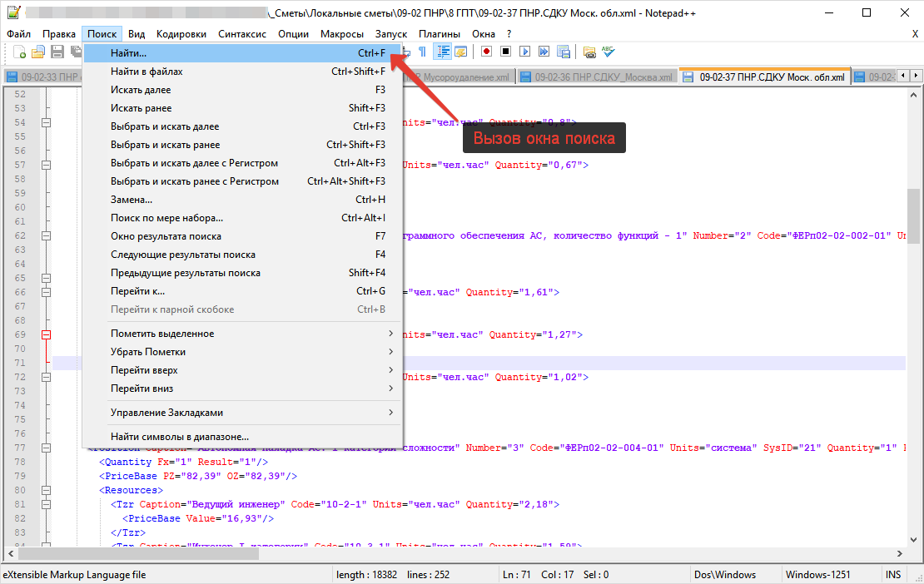Collapse the fold marker at line 54
The height and width of the screenshot is (584, 924).
[x=46, y=122]
